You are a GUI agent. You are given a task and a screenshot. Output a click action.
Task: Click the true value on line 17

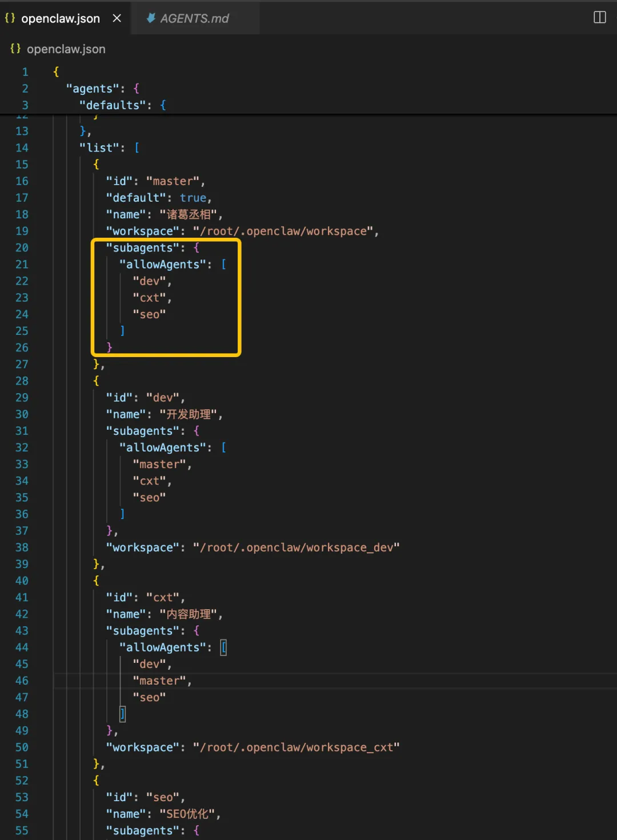point(193,198)
